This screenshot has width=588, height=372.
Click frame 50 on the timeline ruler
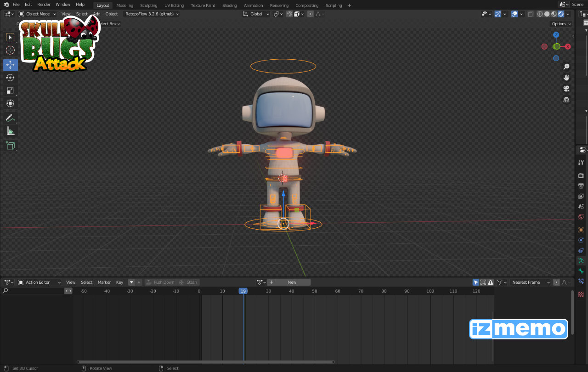click(315, 291)
